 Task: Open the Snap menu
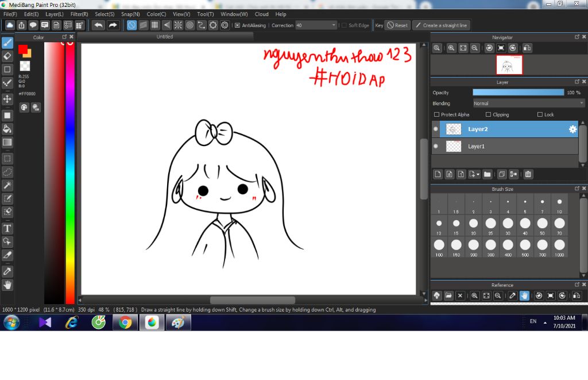click(x=130, y=14)
